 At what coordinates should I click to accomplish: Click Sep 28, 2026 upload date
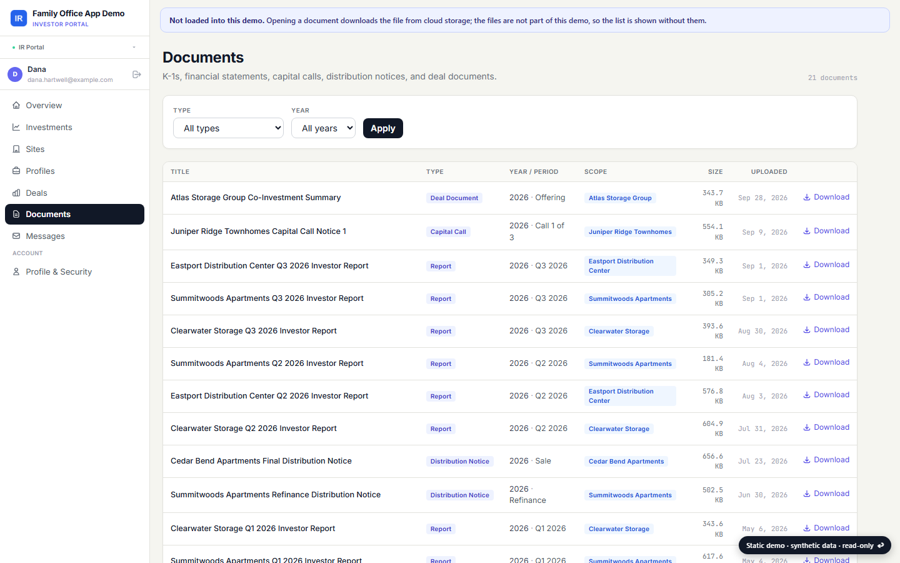tap(762, 198)
